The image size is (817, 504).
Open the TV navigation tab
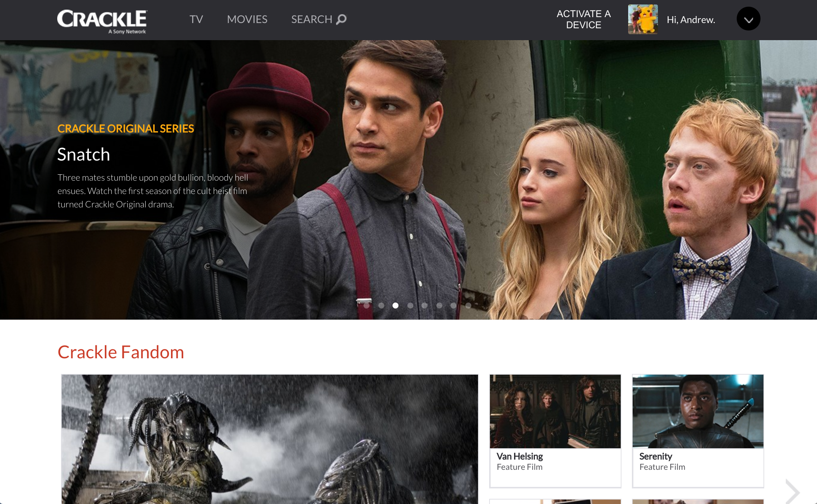point(196,19)
